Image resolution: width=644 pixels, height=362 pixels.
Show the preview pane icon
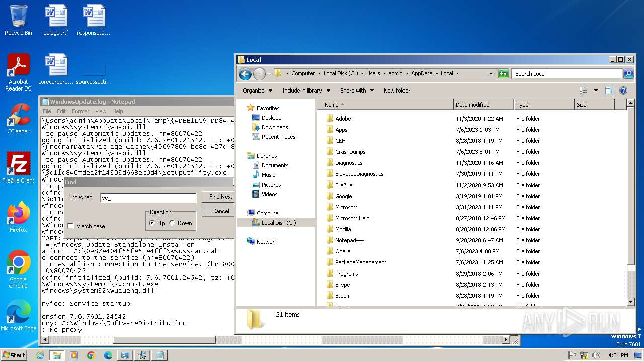click(609, 90)
